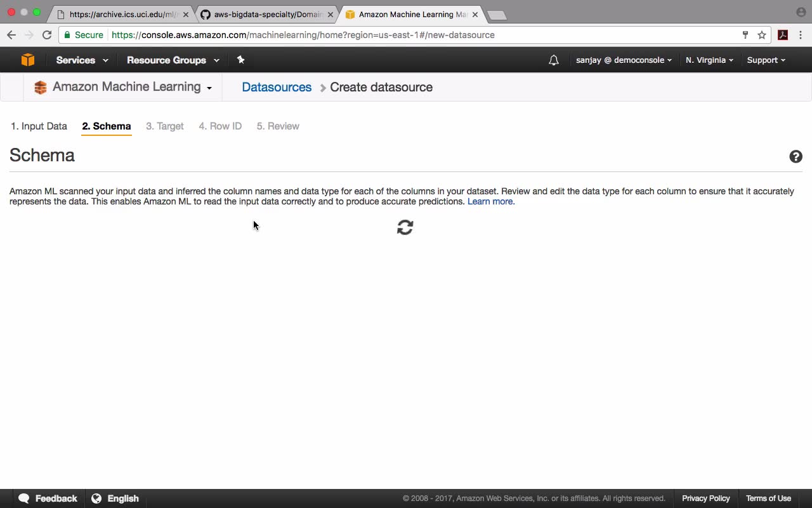Go to step 1. Input Data

39,126
